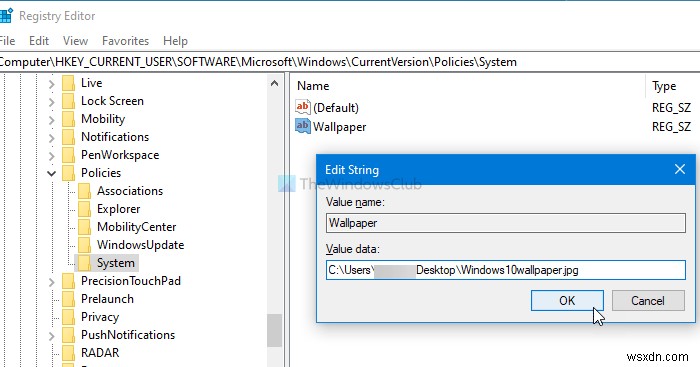Click the Value data field

[506, 270]
